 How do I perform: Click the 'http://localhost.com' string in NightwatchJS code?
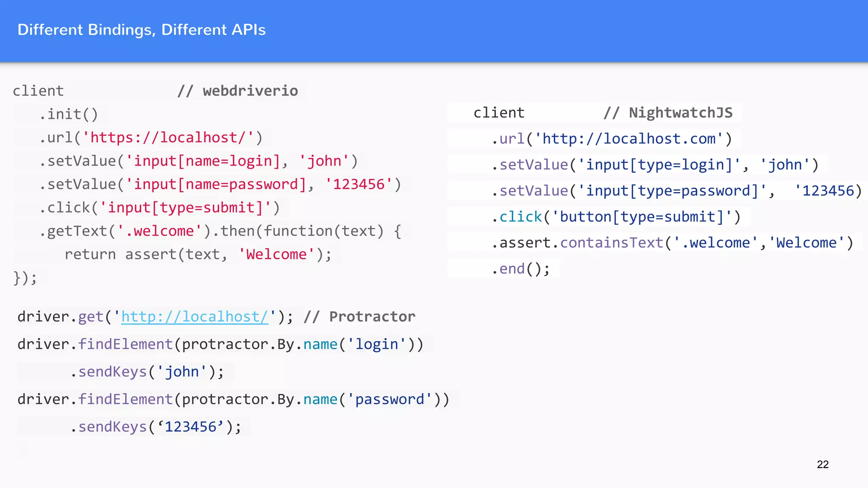click(629, 139)
